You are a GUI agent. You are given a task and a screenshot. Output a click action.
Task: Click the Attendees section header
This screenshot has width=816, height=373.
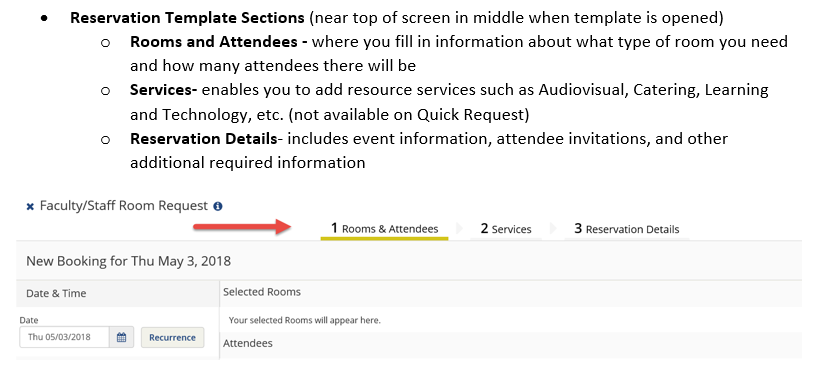(248, 343)
